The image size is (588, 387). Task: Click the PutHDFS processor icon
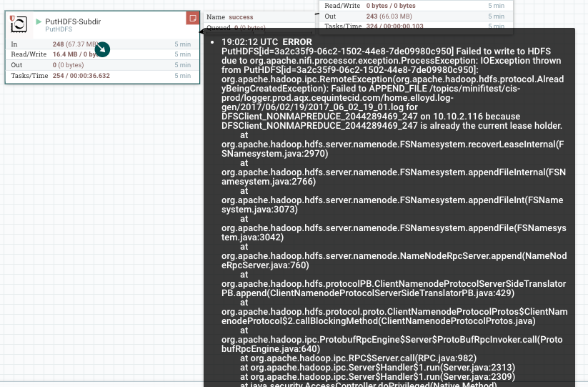(x=19, y=25)
